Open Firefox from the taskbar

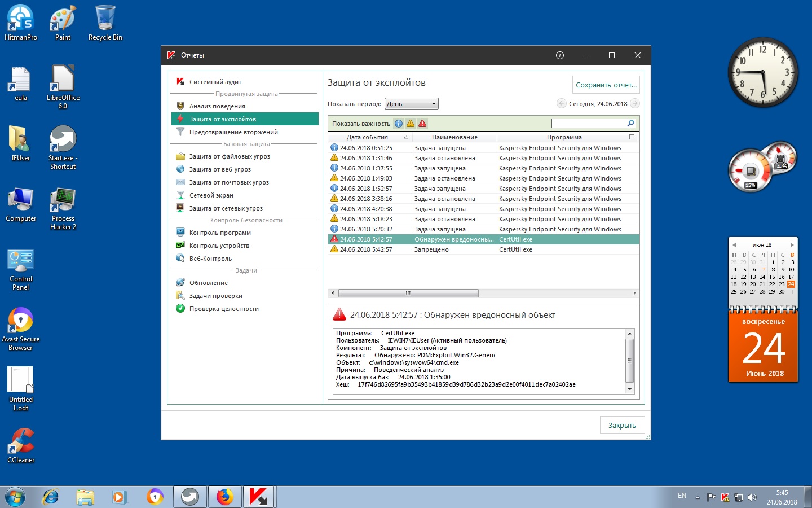pyautogui.click(x=224, y=497)
